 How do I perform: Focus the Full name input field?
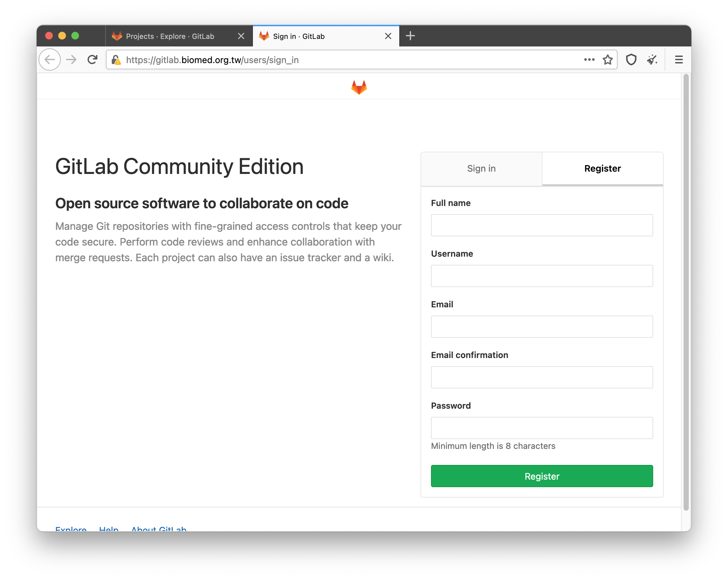[x=542, y=225]
